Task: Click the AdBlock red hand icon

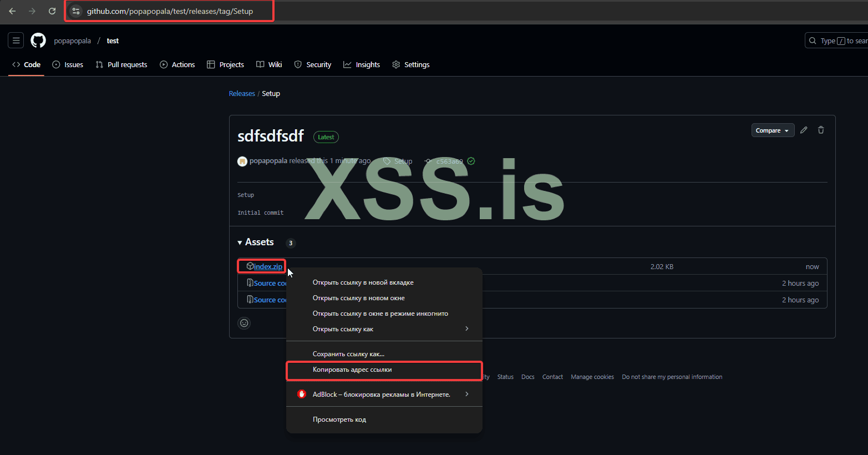Action: coord(302,394)
